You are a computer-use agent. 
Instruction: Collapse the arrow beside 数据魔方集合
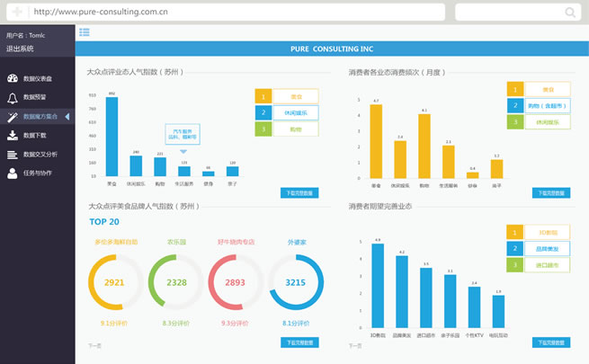click(x=67, y=117)
